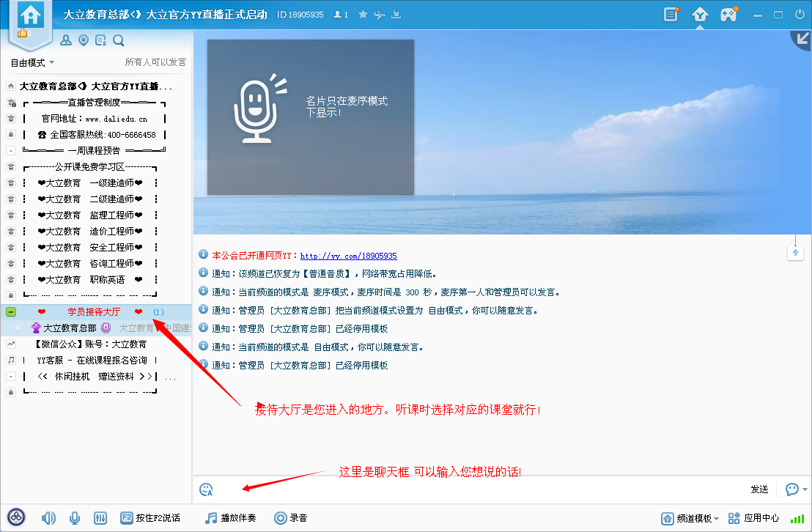Open the emoji picker in the chat box
812x532 pixels.
(x=206, y=489)
